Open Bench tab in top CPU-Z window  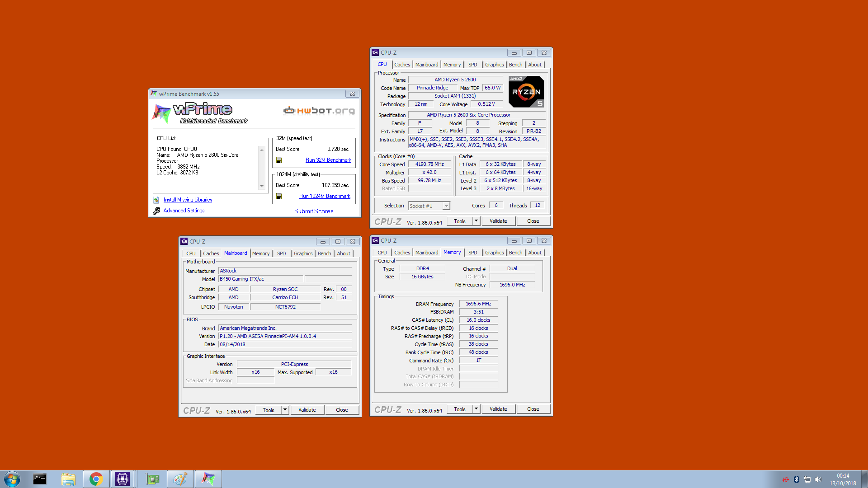point(515,65)
